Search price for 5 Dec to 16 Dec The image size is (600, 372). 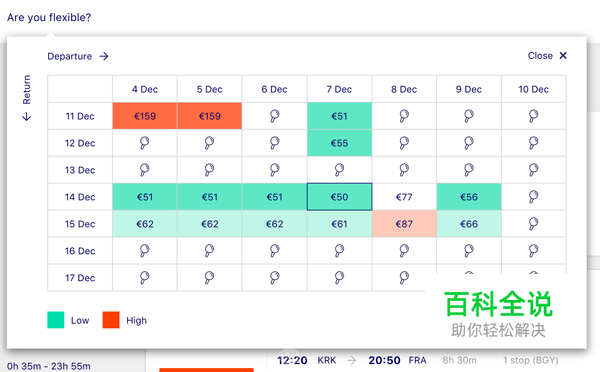click(209, 251)
